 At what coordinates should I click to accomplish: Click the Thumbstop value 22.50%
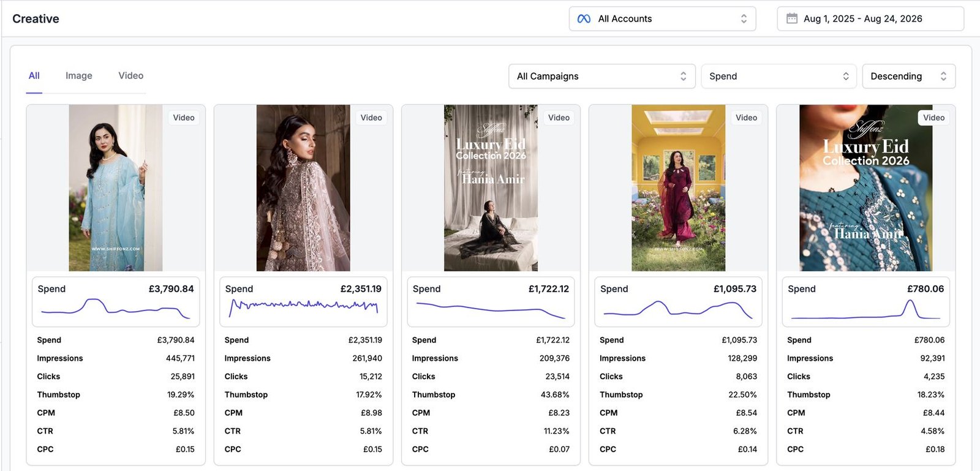(x=742, y=395)
